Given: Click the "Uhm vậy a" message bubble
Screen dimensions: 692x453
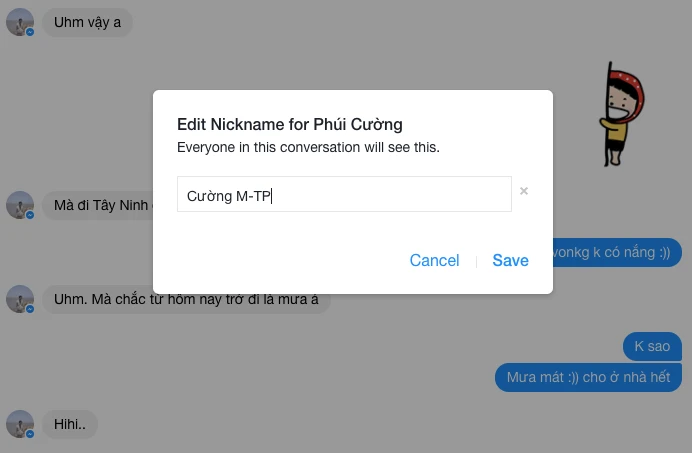Looking at the screenshot, I should click(x=87, y=21).
